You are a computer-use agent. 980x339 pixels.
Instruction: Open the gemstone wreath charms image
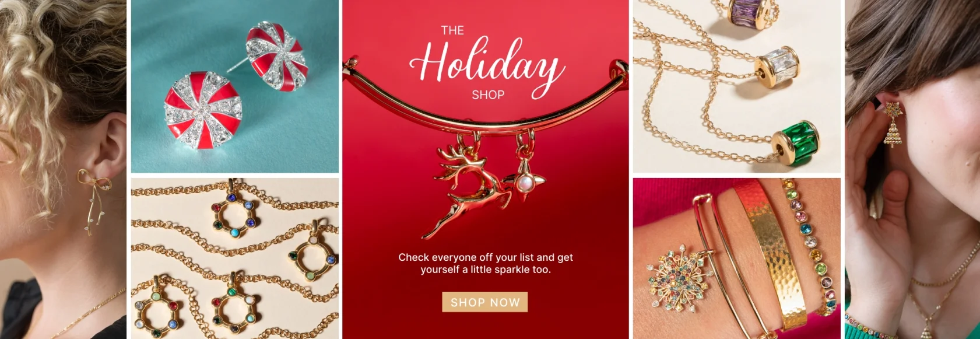coord(234,258)
